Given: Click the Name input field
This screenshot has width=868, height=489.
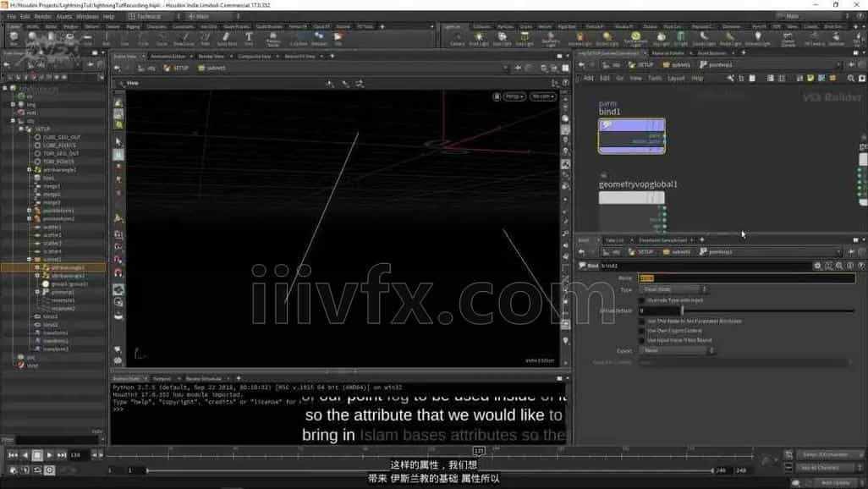Looking at the screenshot, I should (747, 278).
